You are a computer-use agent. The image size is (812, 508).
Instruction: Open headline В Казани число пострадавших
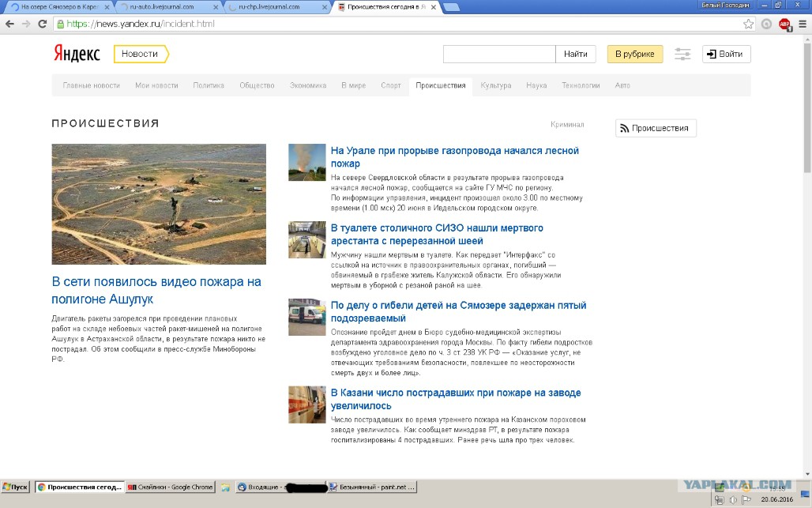coord(456,399)
